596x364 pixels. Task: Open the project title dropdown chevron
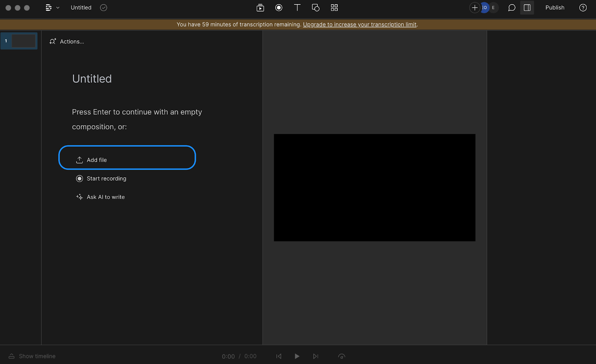pyautogui.click(x=58, y=7)
